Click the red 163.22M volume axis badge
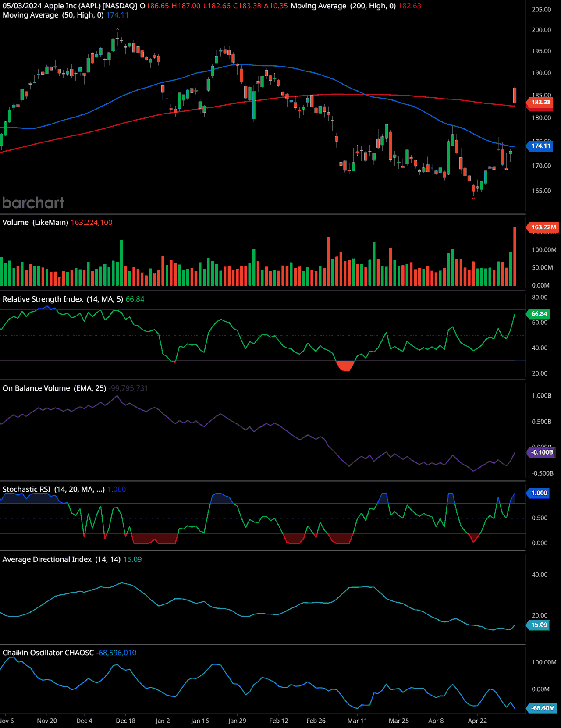This screenshot has height=728, width=561. [x=543, y=227]
